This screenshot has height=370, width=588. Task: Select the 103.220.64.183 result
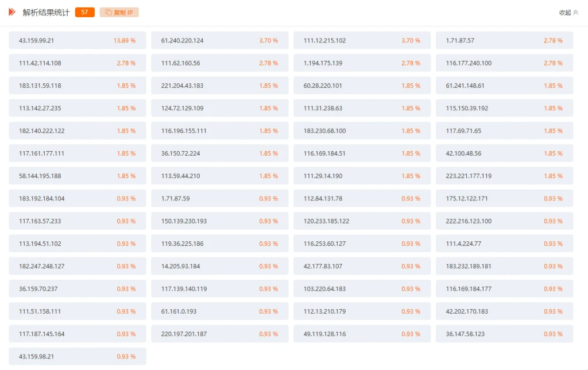324,289
